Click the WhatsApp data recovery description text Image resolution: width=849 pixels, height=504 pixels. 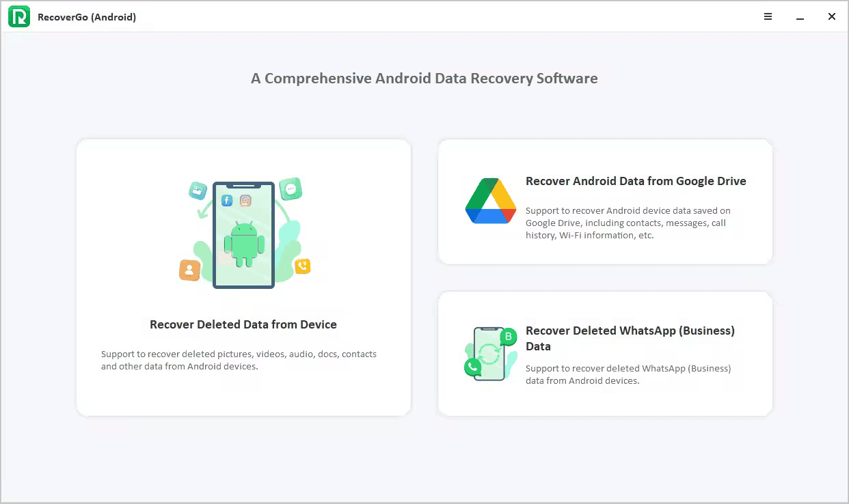628,374
